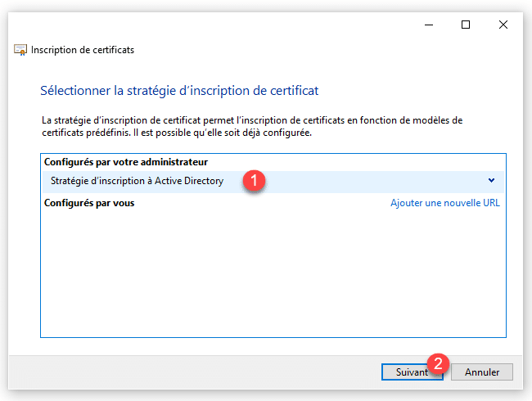
Task: Open the Ajouter une nouvelle URL link
Action: (444, 203)
